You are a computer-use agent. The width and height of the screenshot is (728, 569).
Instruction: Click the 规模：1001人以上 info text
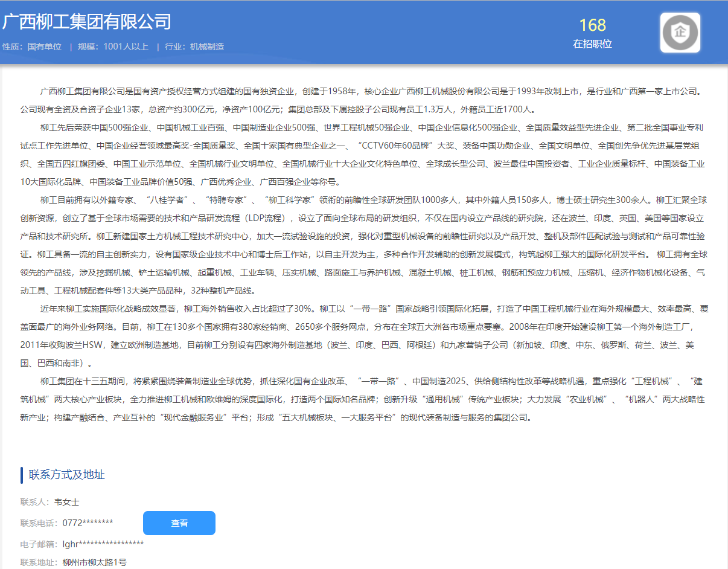click(x=113, y=47)
